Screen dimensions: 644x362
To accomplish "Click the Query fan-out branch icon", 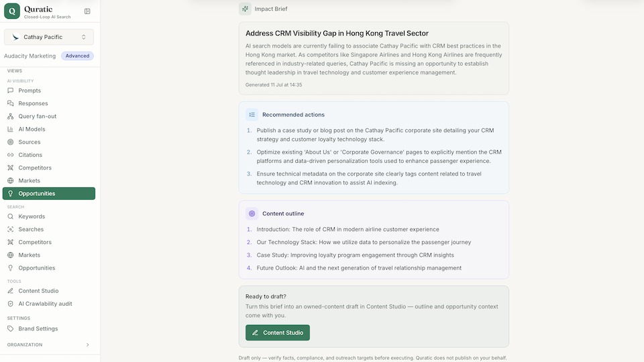I will 11,116.
